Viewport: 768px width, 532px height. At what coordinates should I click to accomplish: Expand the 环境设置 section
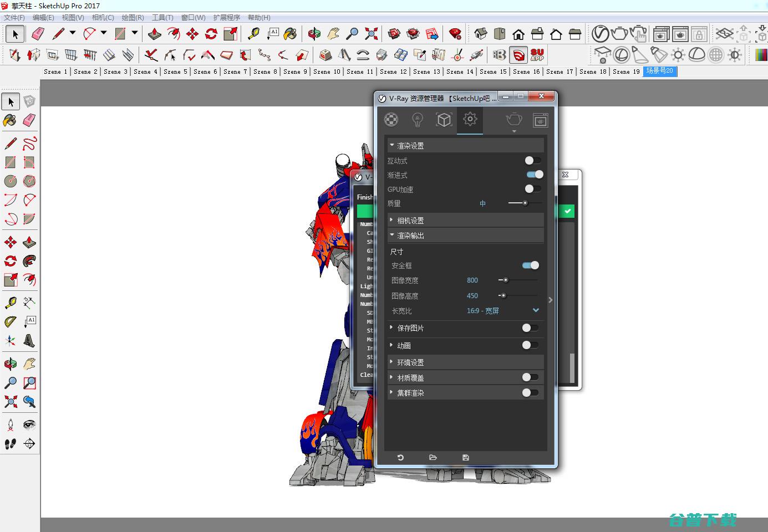465,362
